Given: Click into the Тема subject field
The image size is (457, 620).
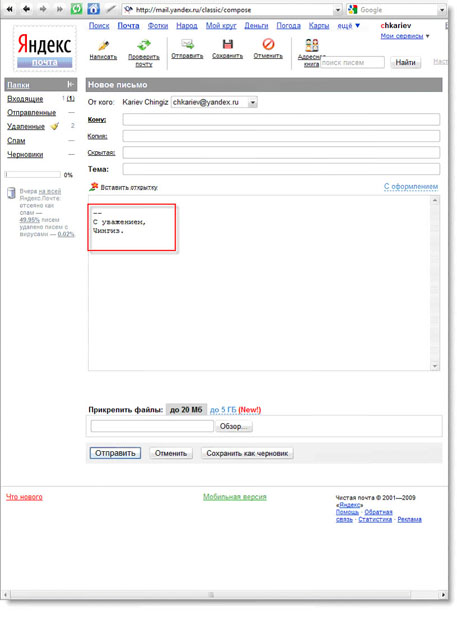Looking at the screenshot, I should coord(281,169).
